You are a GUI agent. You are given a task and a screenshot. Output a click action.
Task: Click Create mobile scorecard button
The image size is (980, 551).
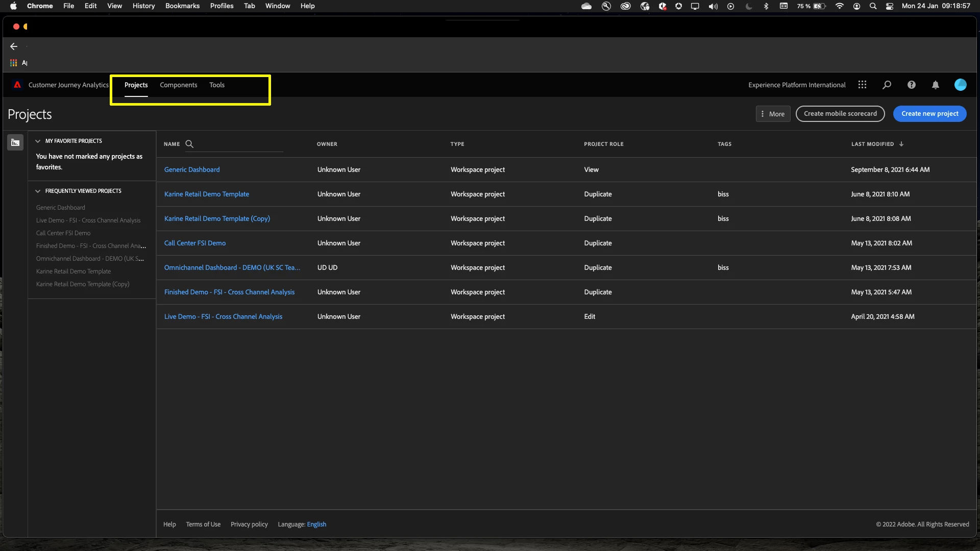(840, 114)
